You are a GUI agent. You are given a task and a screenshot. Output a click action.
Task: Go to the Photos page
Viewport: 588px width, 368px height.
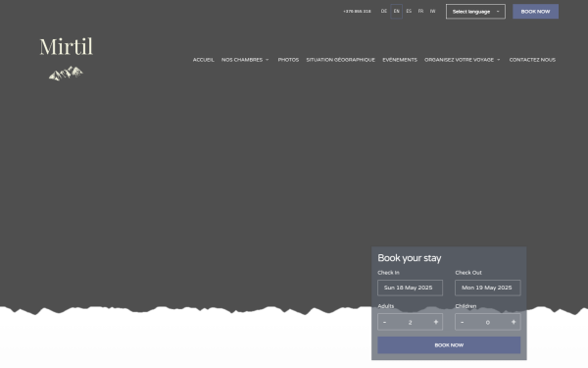point(288,60)
